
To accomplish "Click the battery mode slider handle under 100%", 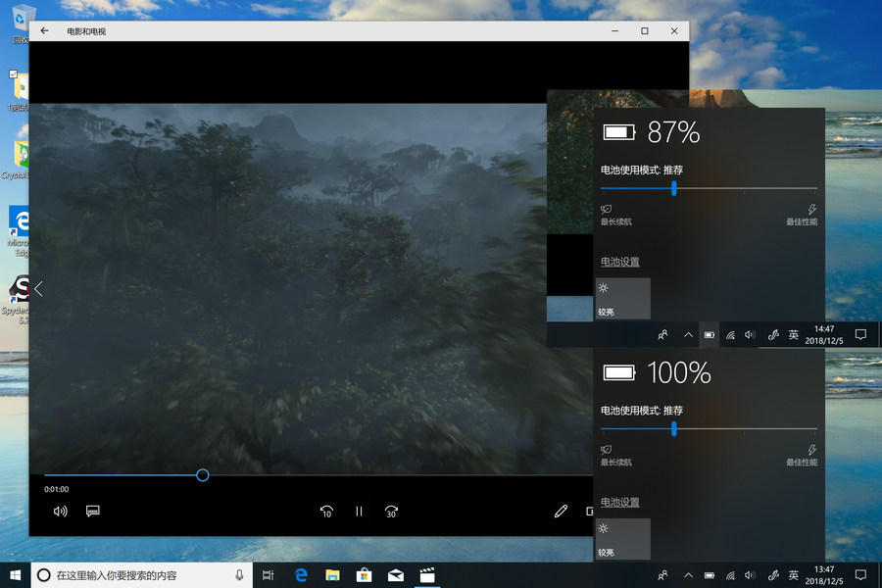I will pos(674,428).
